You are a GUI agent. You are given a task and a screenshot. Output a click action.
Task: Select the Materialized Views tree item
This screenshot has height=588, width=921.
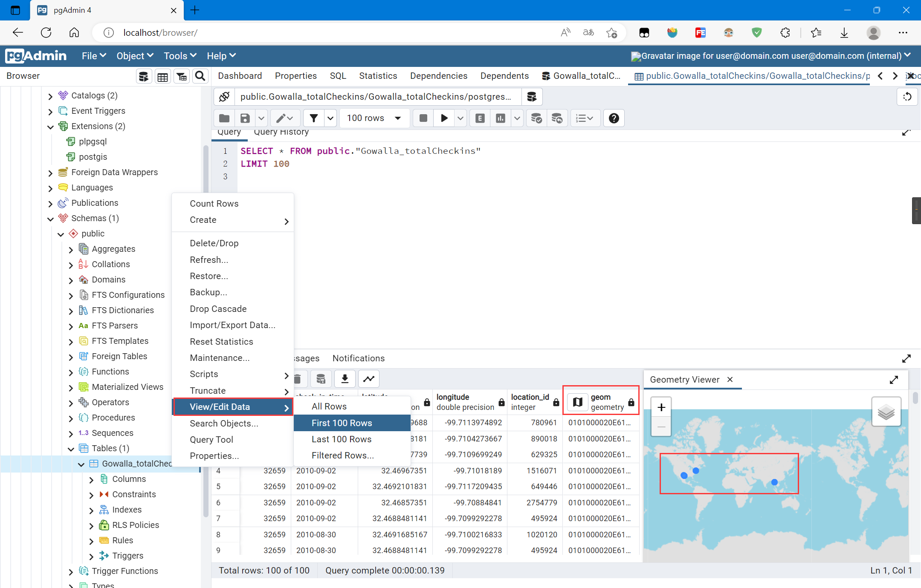click(x=127, y=387)
